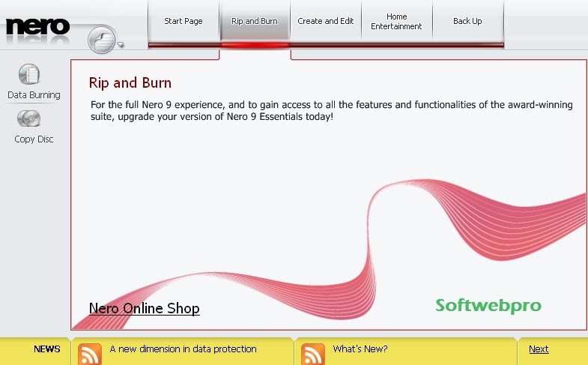Click the Nero logo
The width and height of the screenshot is (588, 365).
37,27
